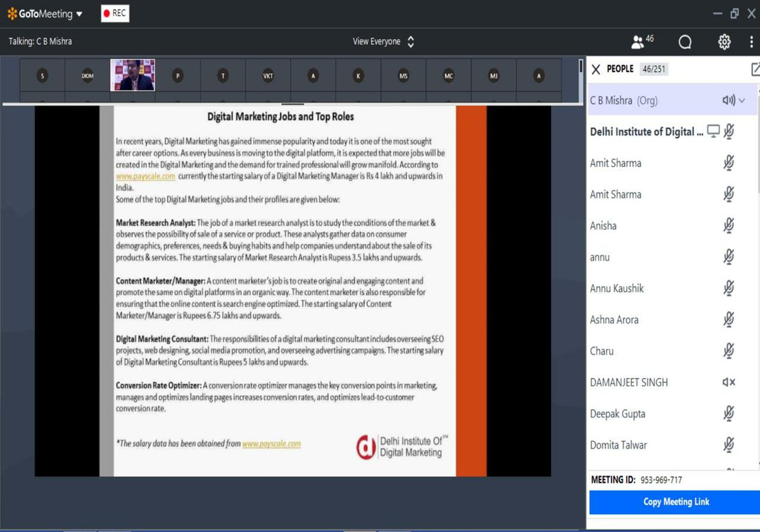The height and width of the screenshot is (532, 760).
Task: Select Ashna Arora in attendee list
Action: pos(614,320)
